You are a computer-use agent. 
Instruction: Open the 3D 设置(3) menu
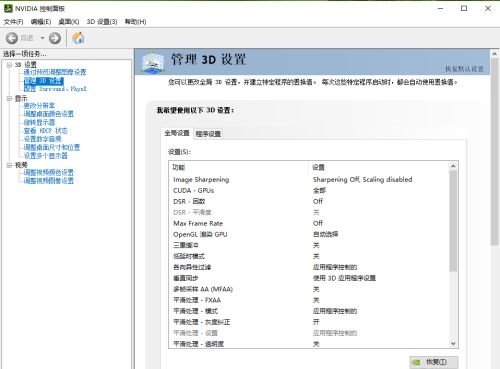click(102, 22)
